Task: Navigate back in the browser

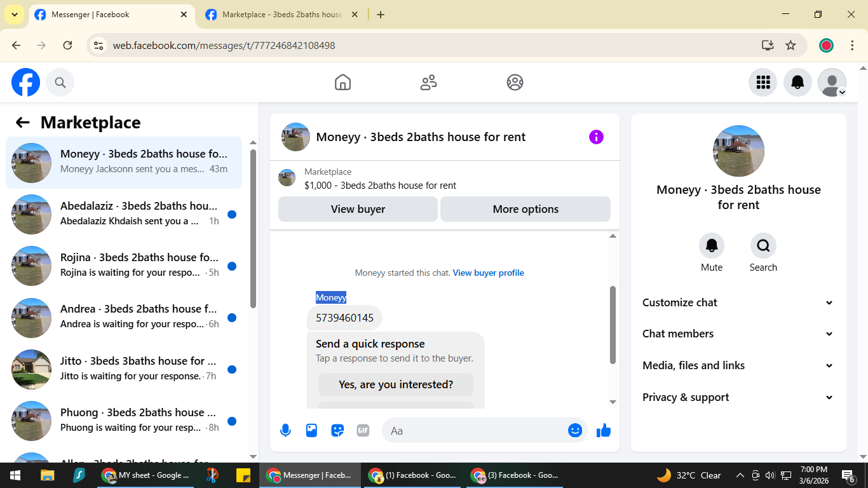Action: [17, 46]
